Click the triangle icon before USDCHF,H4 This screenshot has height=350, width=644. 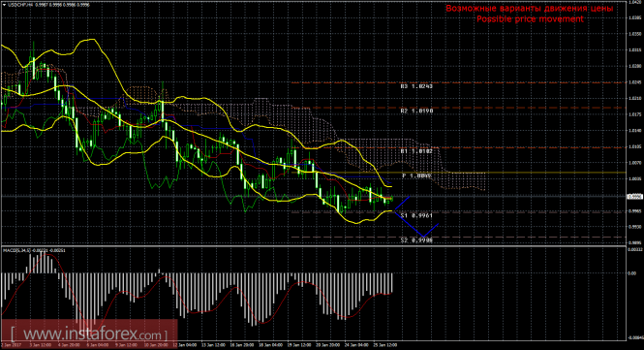[4, 5]
